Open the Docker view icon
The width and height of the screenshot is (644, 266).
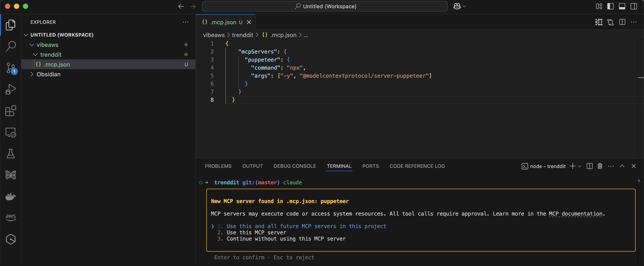11,196
